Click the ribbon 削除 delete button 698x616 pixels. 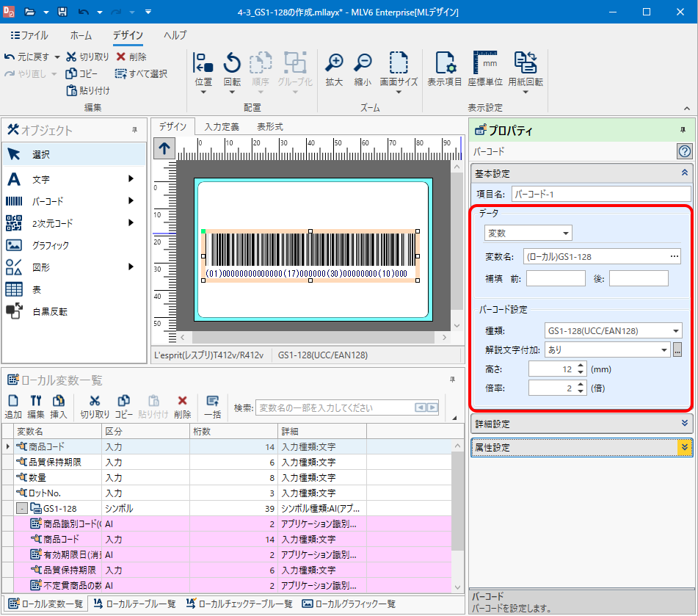pyautogui.click(x=131, y=57)
